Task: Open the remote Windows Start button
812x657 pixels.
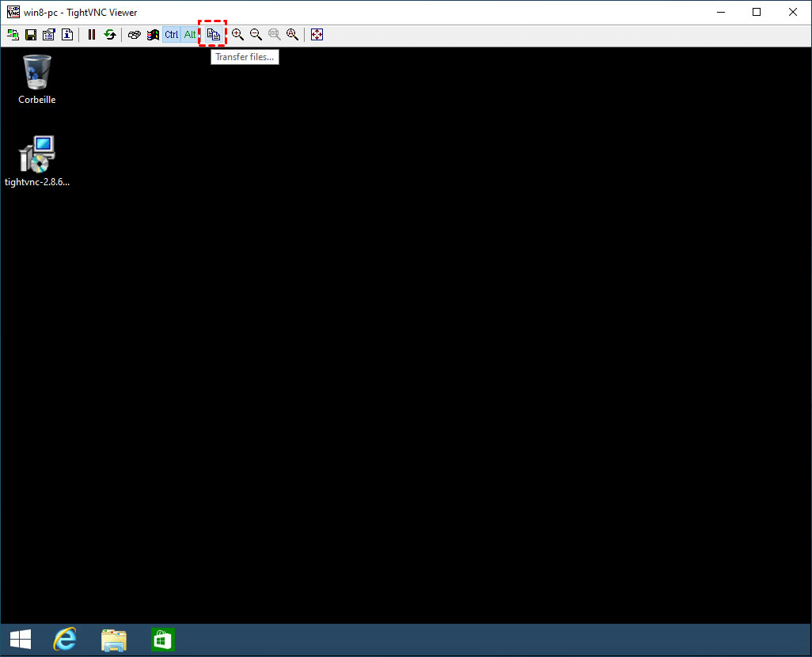Action: pos(21,640)
